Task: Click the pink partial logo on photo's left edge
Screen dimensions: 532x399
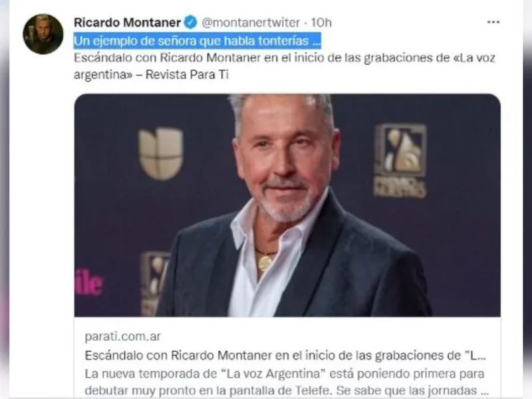Action: coord(88,282)
